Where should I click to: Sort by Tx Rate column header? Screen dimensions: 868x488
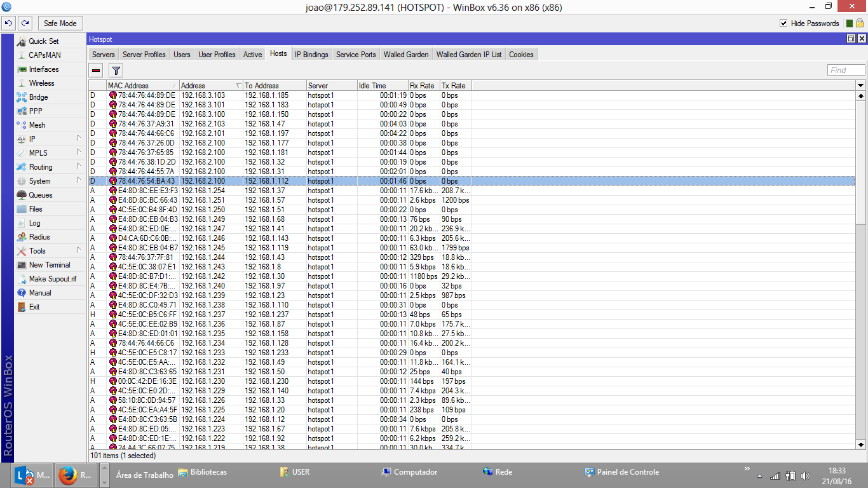(456, 85)
